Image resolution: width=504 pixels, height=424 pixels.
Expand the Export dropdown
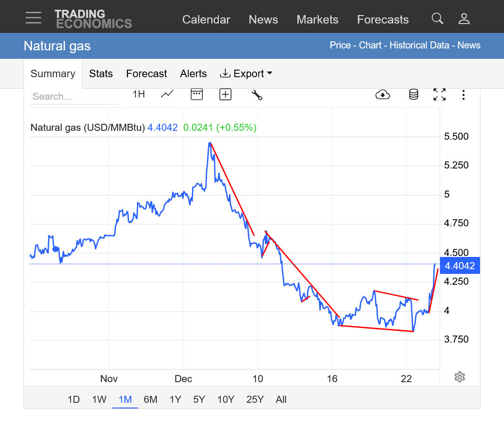click(246, 74)
